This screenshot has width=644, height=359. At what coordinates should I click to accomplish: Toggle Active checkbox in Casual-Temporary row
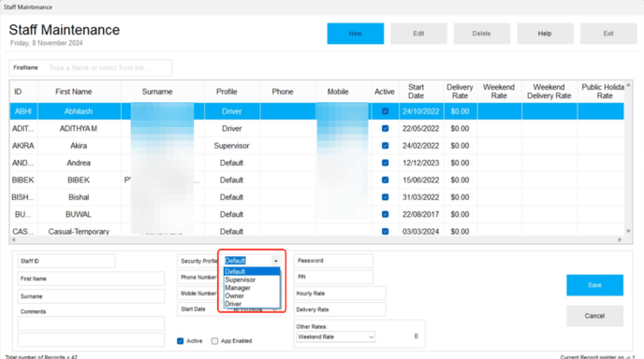[x=386, y=232]
